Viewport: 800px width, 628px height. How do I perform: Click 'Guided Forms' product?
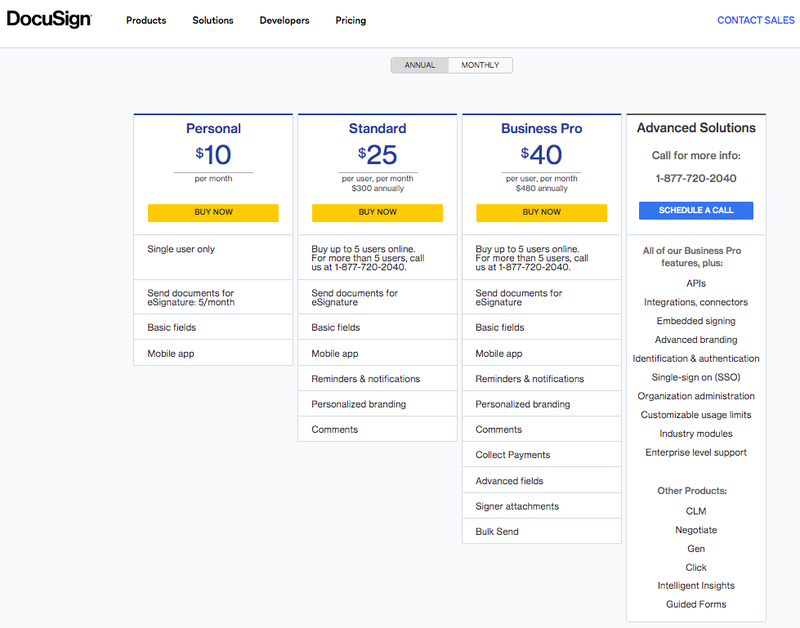pyautogui.click(x=696, y=605)
